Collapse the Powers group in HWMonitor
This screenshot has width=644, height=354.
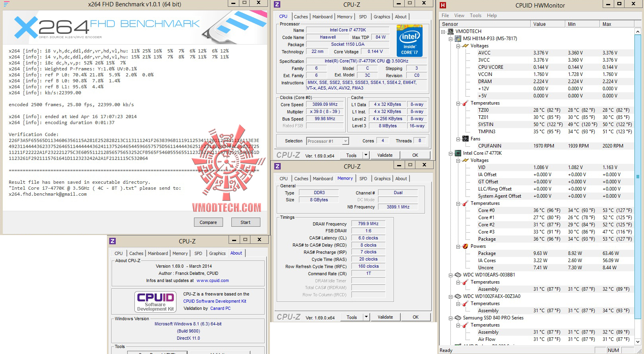(x=458, y=246)
